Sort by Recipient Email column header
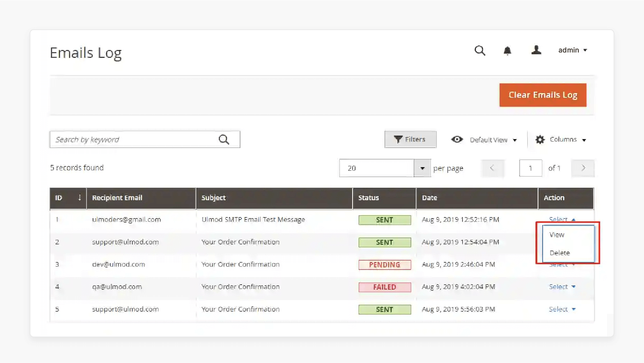 tap(141, 198)
